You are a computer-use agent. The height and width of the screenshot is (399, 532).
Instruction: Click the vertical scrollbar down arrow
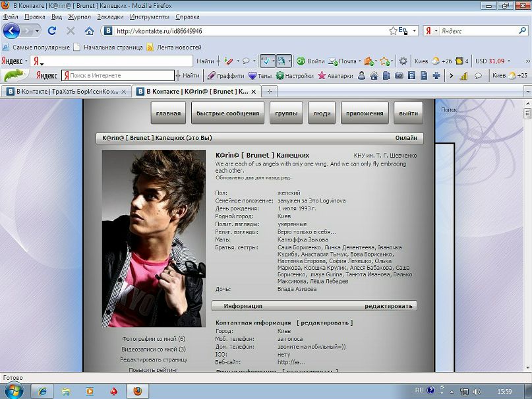pyautogui.click(x=527, y=368)
